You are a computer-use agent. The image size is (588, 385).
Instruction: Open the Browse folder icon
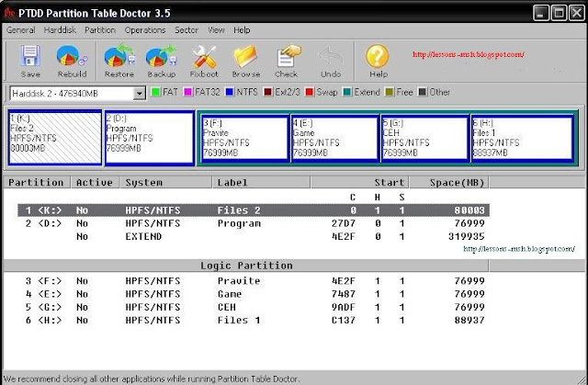(245, 56)
